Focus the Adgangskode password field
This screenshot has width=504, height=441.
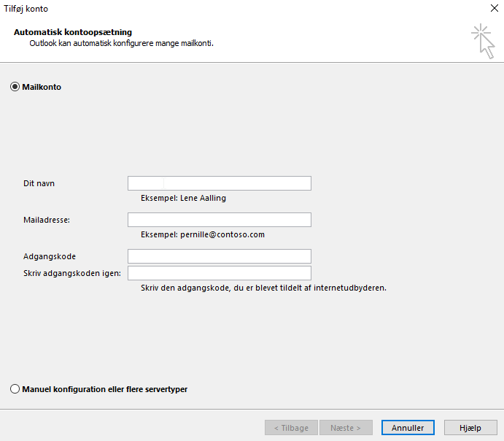pos(220,256)
